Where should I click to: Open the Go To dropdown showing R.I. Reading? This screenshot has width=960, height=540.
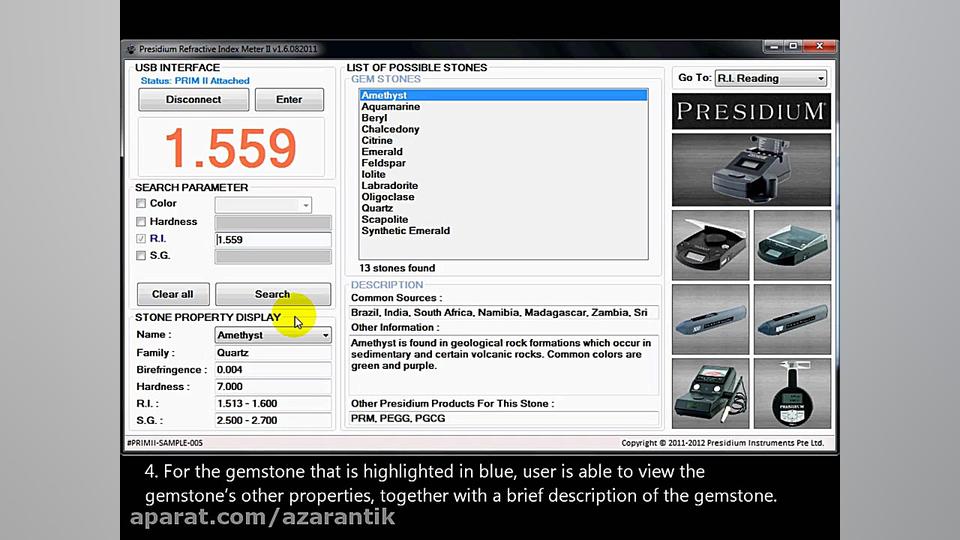tap(771, 78)
